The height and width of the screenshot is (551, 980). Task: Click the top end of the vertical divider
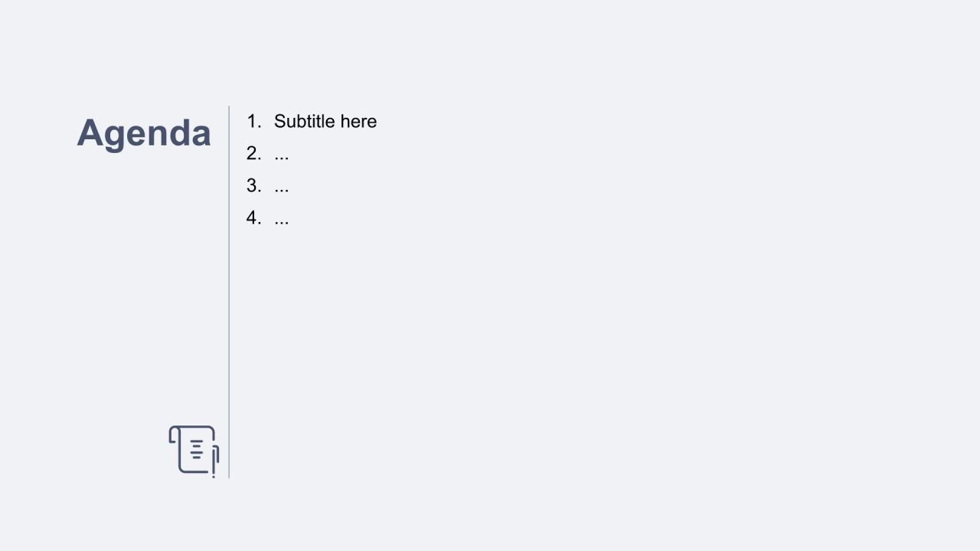229,108
